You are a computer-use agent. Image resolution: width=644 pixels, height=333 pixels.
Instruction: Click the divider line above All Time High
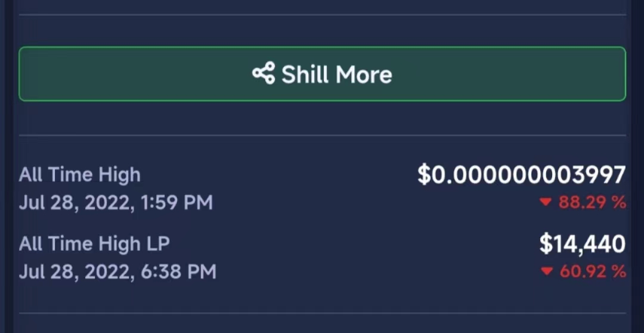pos(322,135)
